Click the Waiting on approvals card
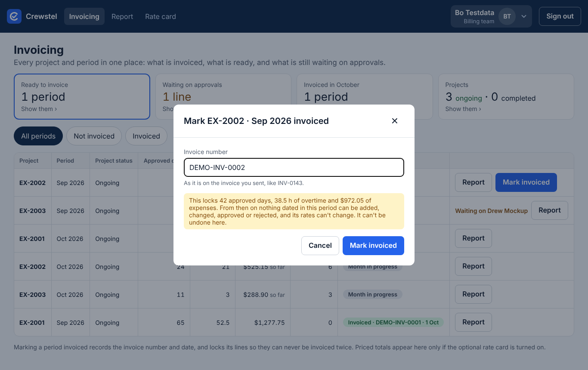 [x=223, y=96]
